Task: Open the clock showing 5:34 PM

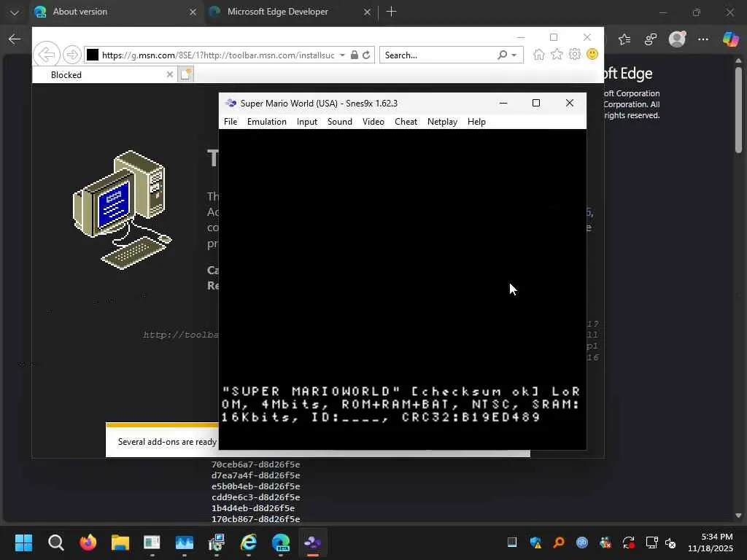Action: [x=710, y=542]
